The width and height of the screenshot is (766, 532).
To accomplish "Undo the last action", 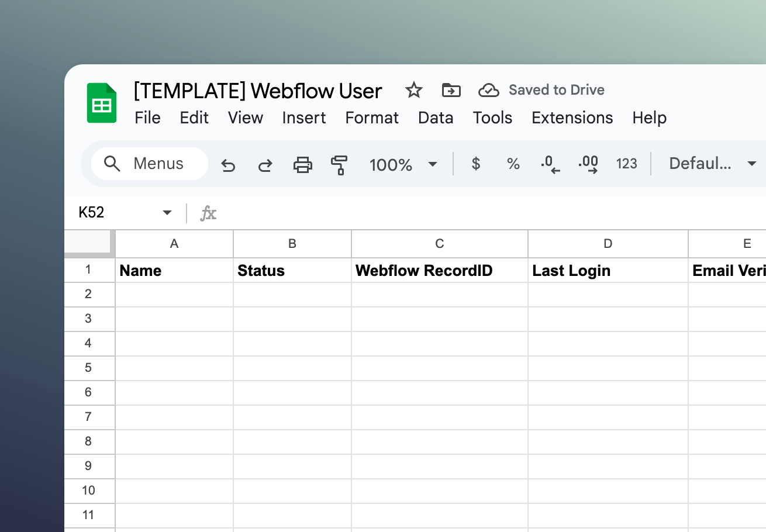I will [228, 165].
